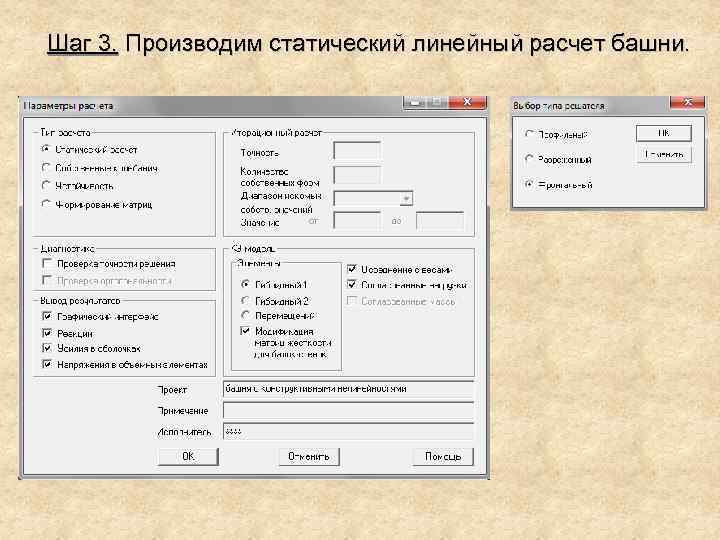Click the Точность input field
The width and height of the screenshot is (720, 540).
coord(357,151)
